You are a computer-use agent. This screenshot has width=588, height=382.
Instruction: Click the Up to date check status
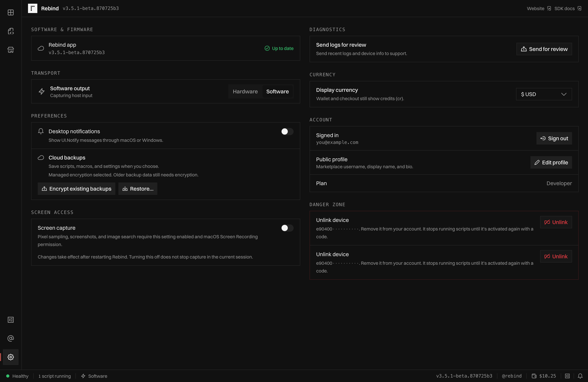279,48
